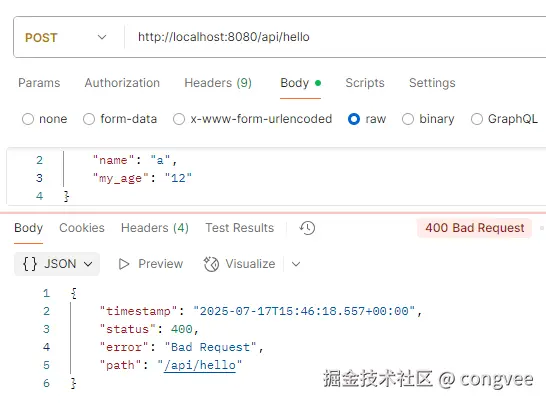Click the closing brace on request line 4
The height and width of the screenshot is (403, 546).
coord(67,196)
